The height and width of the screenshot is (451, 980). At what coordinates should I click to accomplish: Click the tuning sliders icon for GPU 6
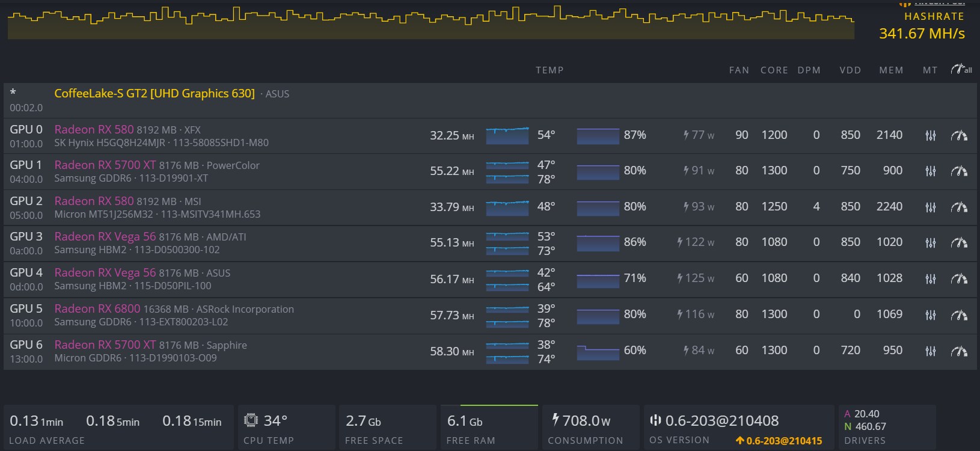pos(930,351)
